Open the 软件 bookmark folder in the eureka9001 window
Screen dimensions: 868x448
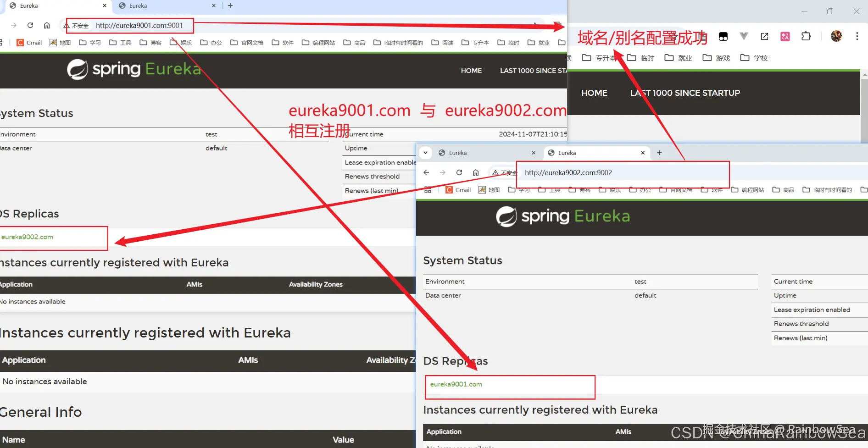tap(283, 43)
